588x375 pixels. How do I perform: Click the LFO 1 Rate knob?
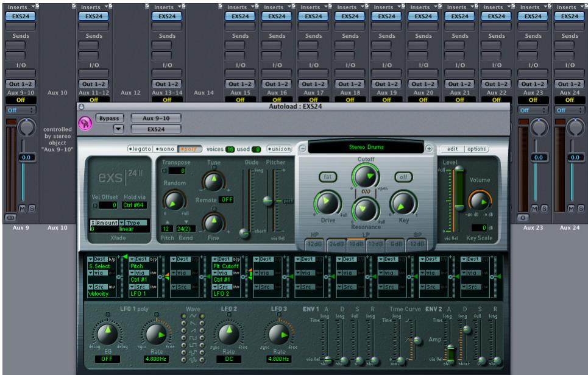pyautogui.click(x=156, y=334)
